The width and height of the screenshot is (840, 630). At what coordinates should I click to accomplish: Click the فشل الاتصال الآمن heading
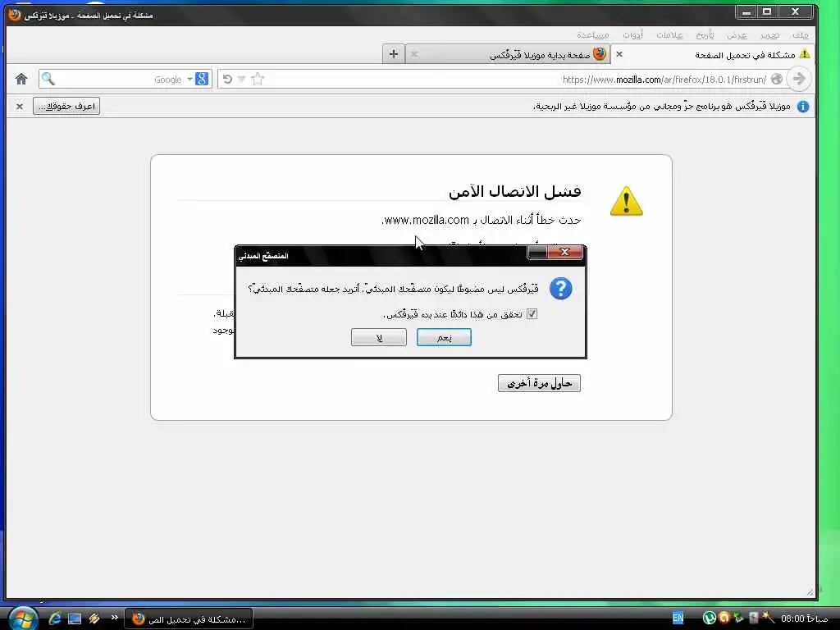pyautogui.click(x=515, y=190)
